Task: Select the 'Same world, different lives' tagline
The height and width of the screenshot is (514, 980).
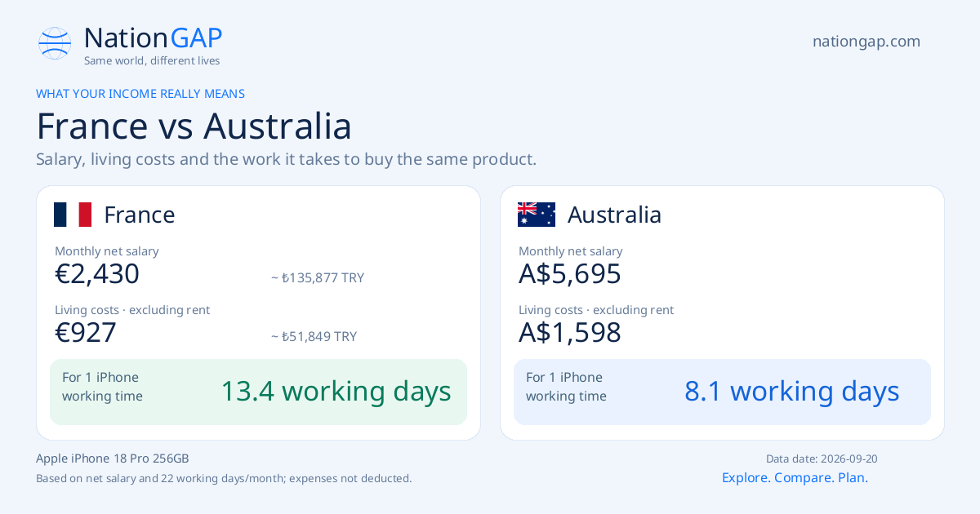Action: coord(152,61)
